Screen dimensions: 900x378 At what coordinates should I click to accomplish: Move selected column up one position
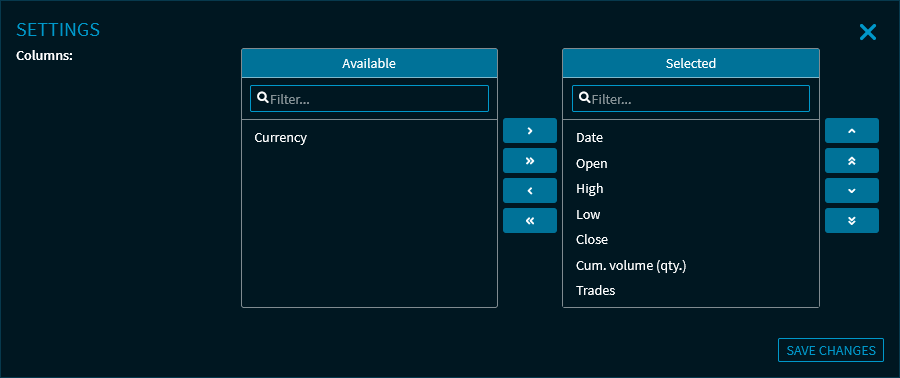[852, 131]
